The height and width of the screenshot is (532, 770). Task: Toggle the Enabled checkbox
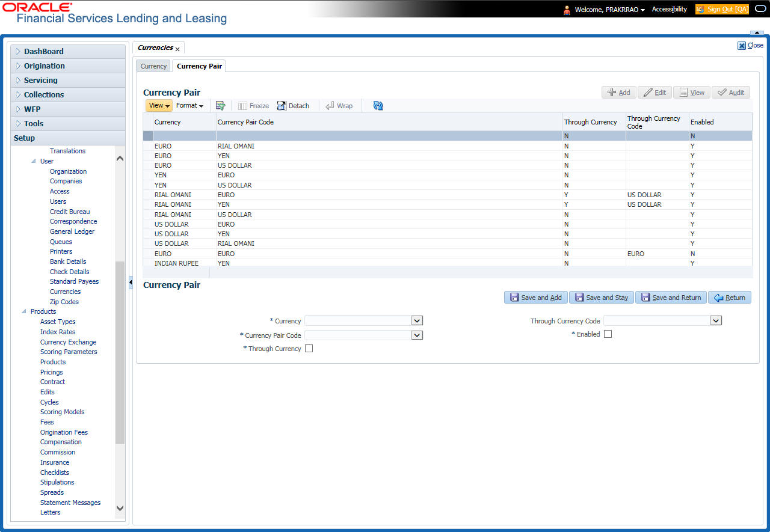pos(608,334)
